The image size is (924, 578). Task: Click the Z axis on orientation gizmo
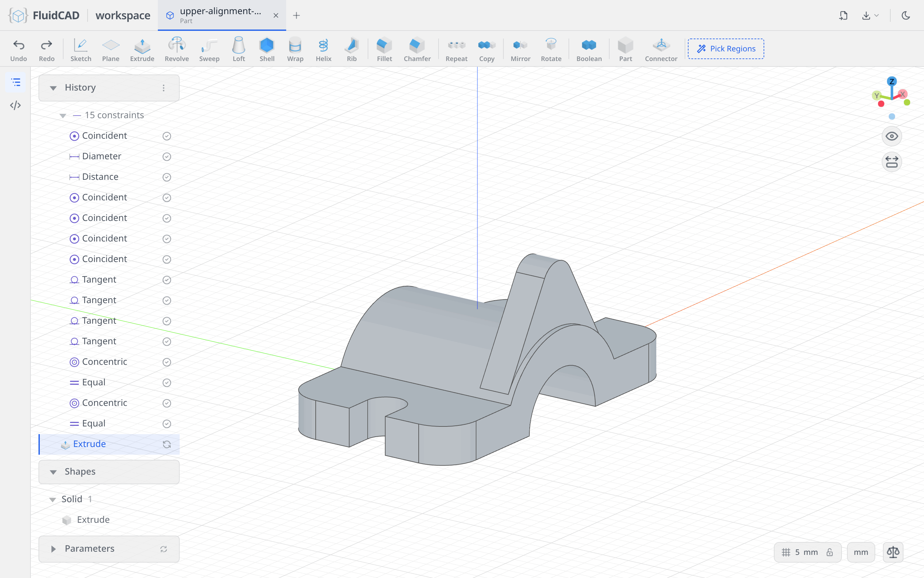click(892, 82)
